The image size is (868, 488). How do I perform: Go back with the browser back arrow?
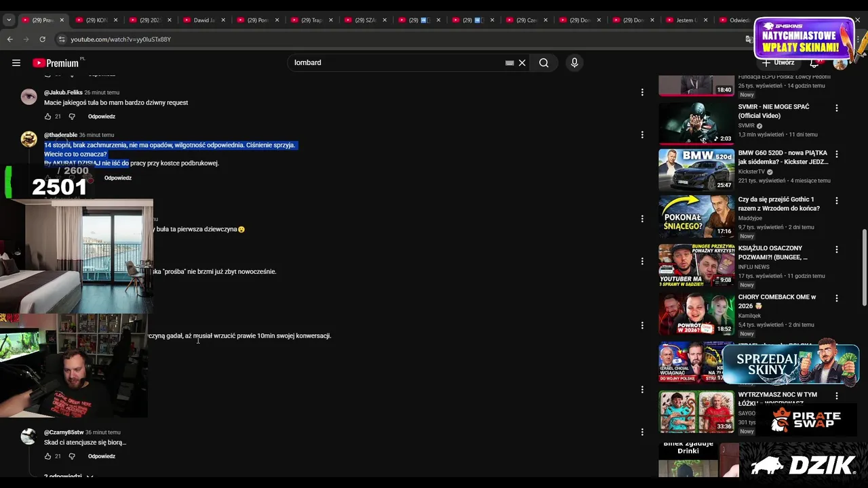pyautogui.click(x=9, y=39)
